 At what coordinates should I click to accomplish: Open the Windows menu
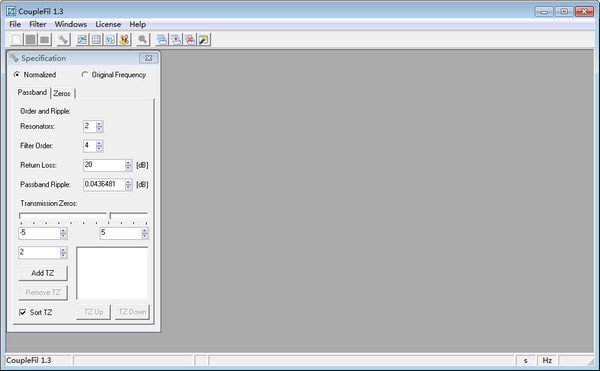[71, 24]
